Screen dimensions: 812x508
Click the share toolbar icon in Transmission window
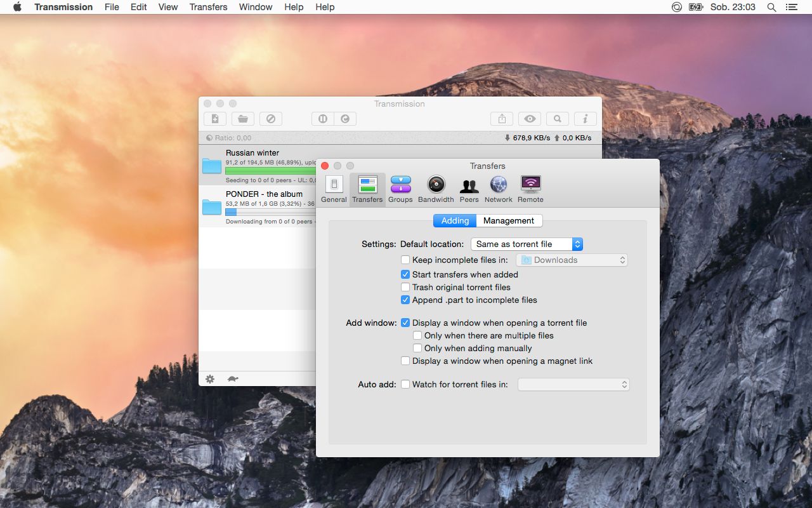click(x=502, y=119)
